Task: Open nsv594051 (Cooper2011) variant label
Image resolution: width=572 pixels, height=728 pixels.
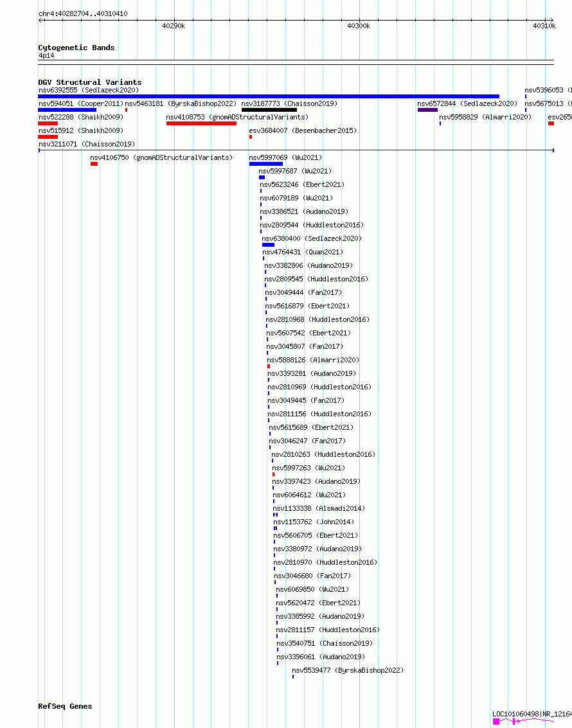Action: point(81,103)
